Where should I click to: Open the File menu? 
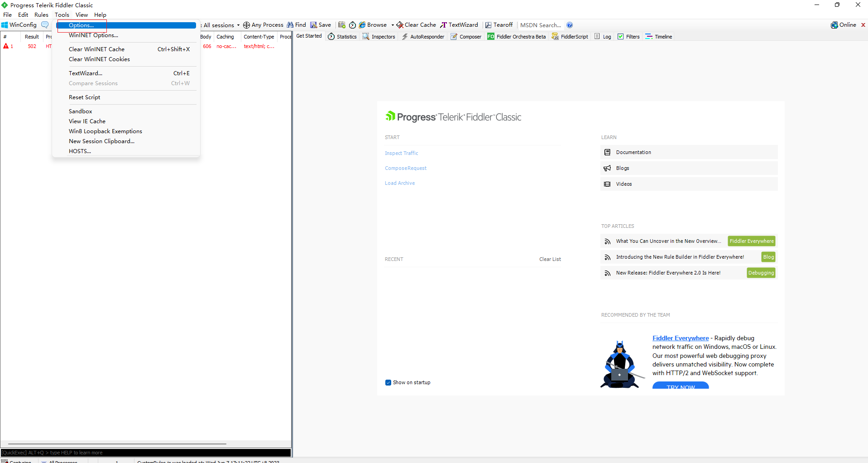pyautogui.click(x=8, y=14)
